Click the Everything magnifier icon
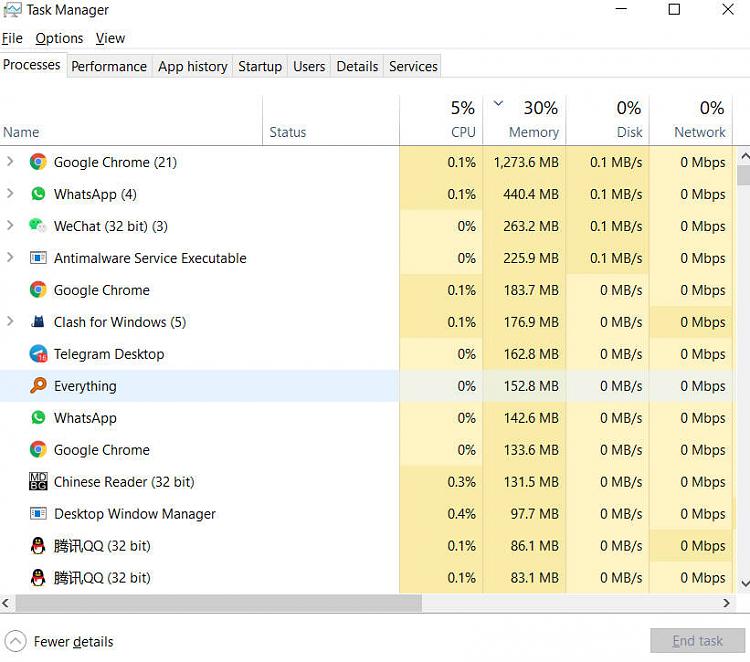Image resolution: width=750 pixels, height=662 pixels. point(38,386)
